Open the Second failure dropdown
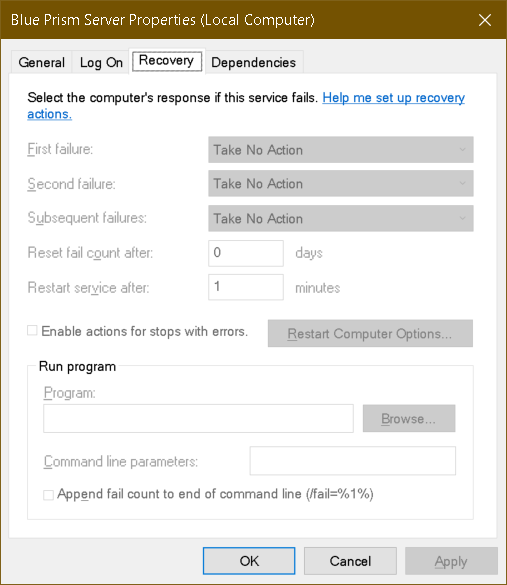 click(x=341, y=184)
